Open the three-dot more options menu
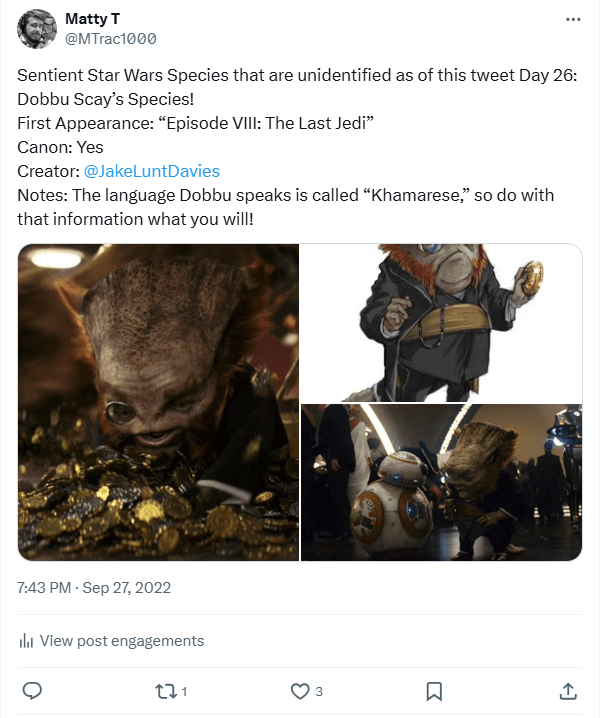 [572, 19]
